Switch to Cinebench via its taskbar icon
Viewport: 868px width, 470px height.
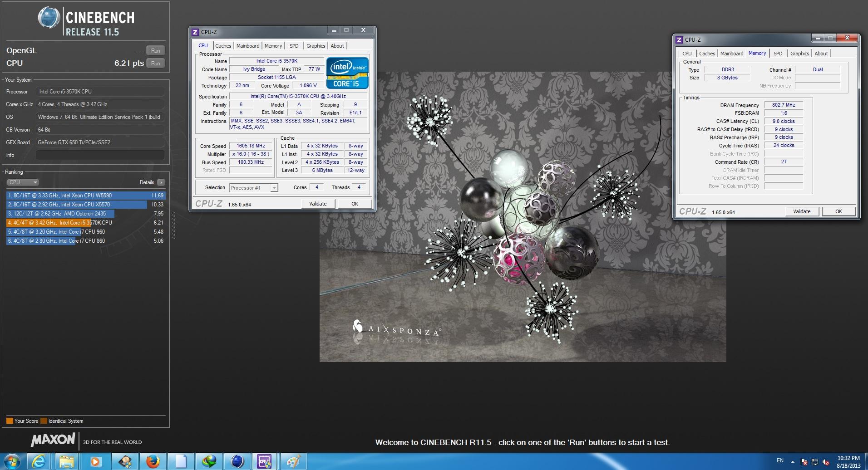(237, 461)
